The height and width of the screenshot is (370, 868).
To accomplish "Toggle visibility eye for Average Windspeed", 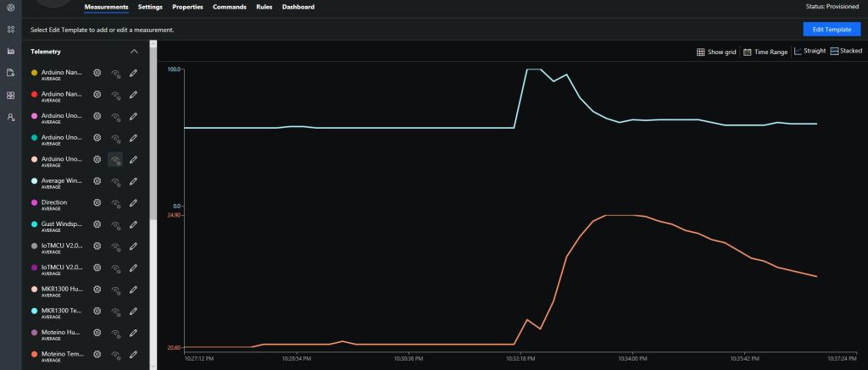I will 115,181.
